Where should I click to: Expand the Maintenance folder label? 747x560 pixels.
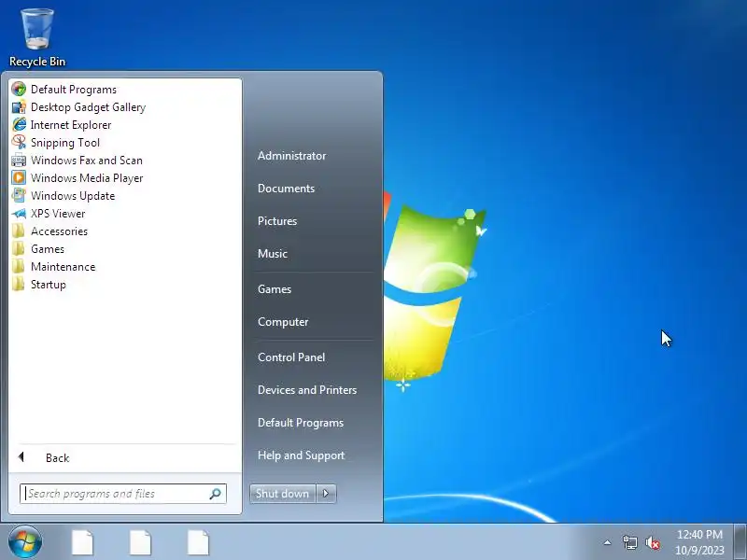(x=63, y=267)
